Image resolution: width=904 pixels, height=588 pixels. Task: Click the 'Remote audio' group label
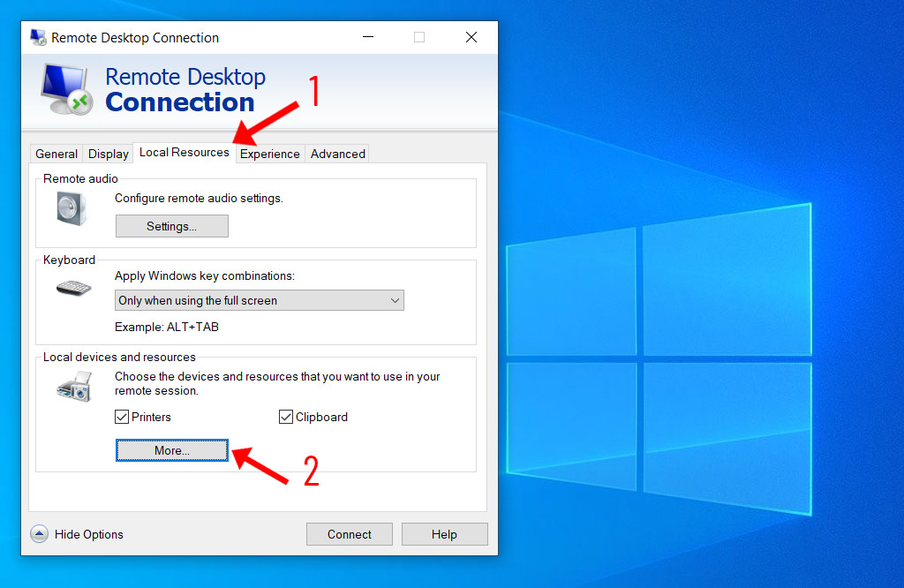point(80,178)
